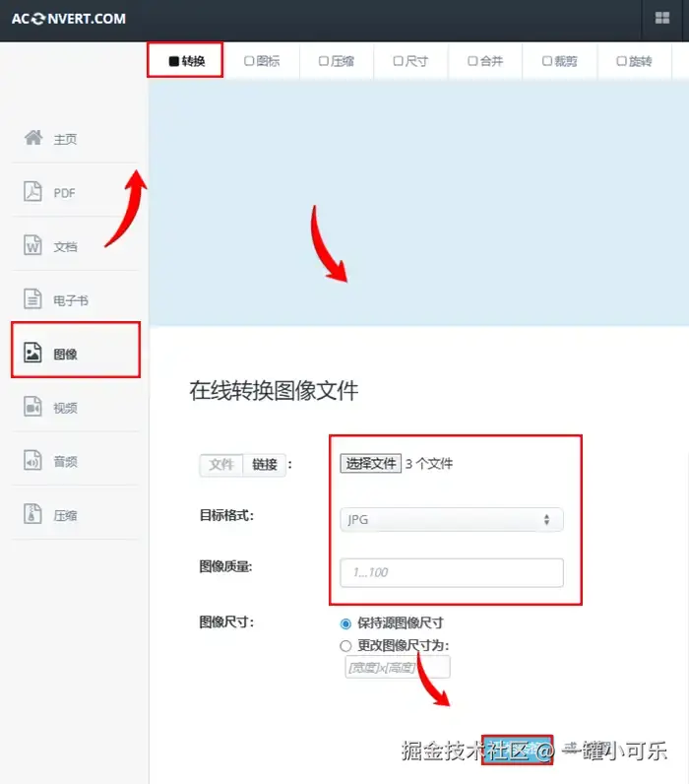
Task: Open the 压缩 archive icon in sidebar
Action: tap(33, 514)
